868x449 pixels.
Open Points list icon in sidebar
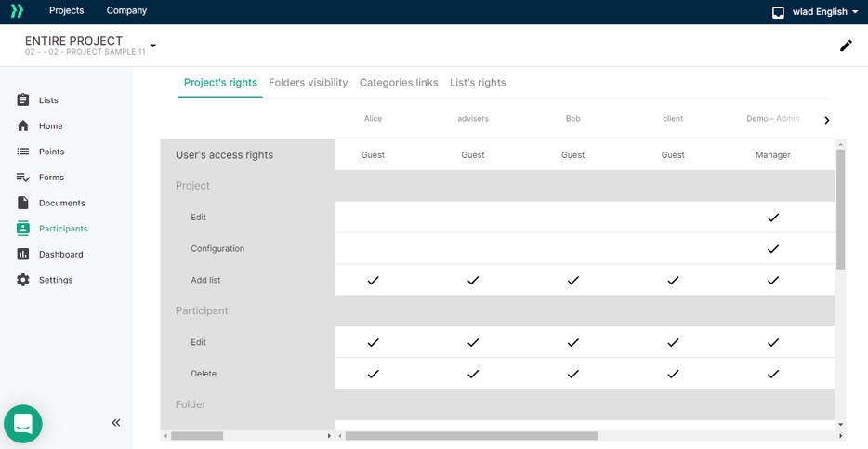(x=22, y=152)
